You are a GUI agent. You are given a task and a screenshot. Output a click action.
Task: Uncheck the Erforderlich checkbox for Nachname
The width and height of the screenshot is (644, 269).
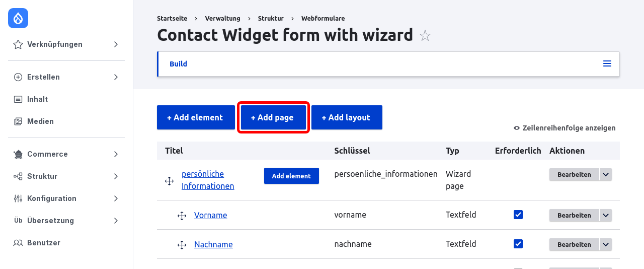coord(518,244)
